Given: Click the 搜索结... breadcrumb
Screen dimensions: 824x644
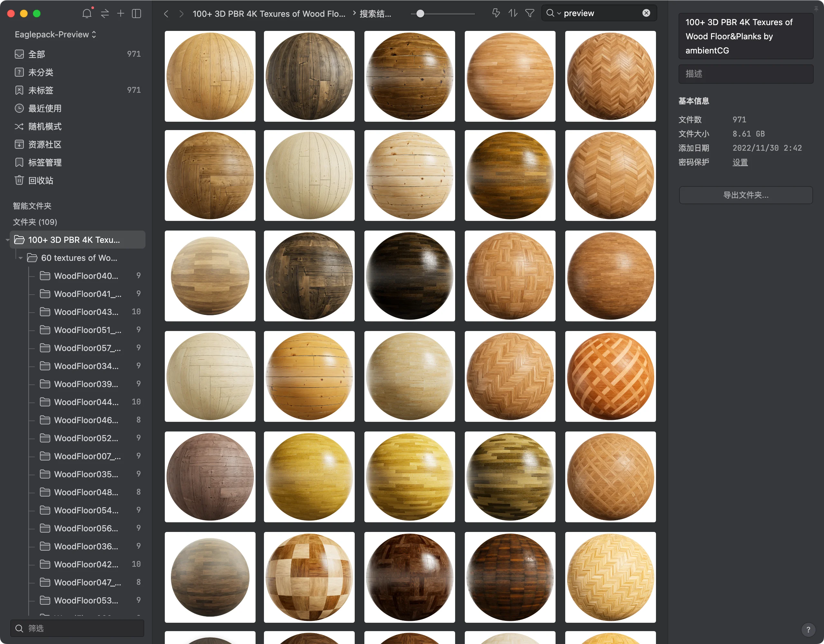Looking at the screenshot, I should click(x=375, y=14).
